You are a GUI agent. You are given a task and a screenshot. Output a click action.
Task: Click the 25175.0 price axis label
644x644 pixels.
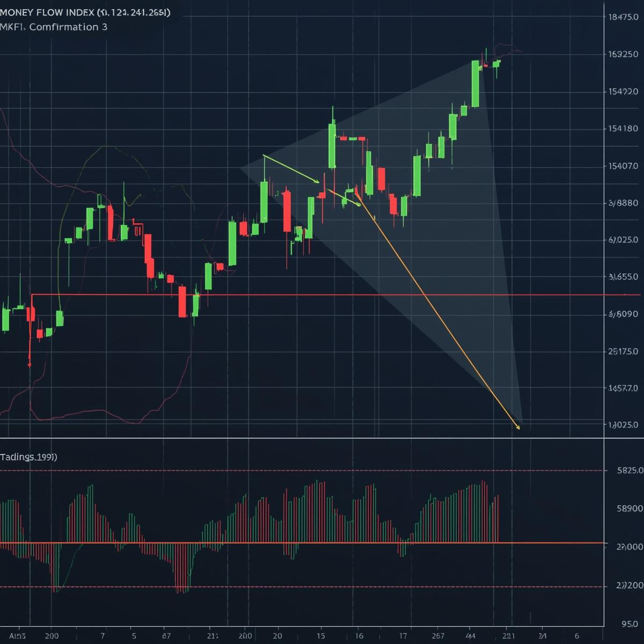click(x=624, y=352)
